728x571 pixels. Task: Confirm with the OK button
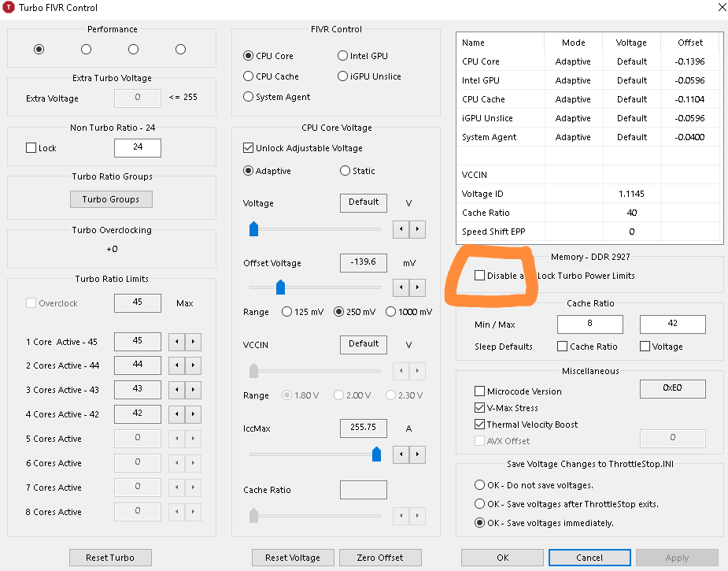coord(502,558)
